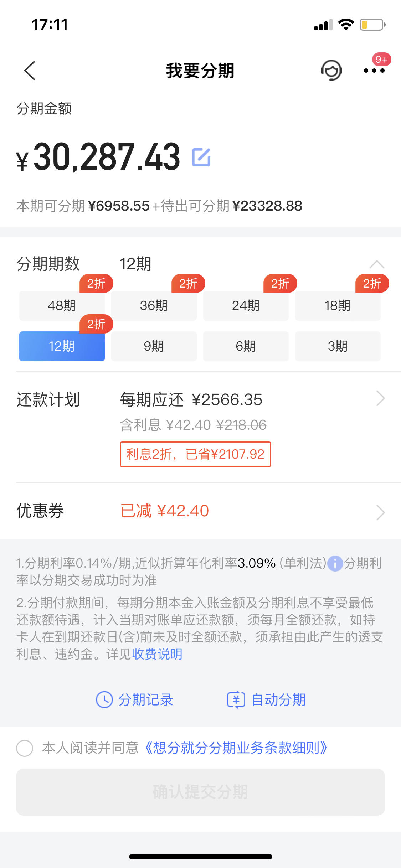Select the highlighted 12期 option
This screenshot has width=401, height=868.
click(x=62, y=346)
